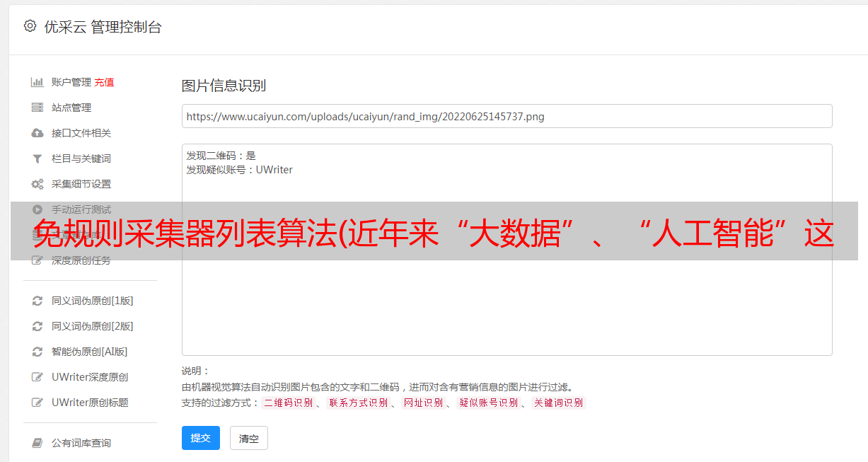The image size is (868, 462).
Task: Open the 站点管理 menu item
Action: (x=71, y=108)
